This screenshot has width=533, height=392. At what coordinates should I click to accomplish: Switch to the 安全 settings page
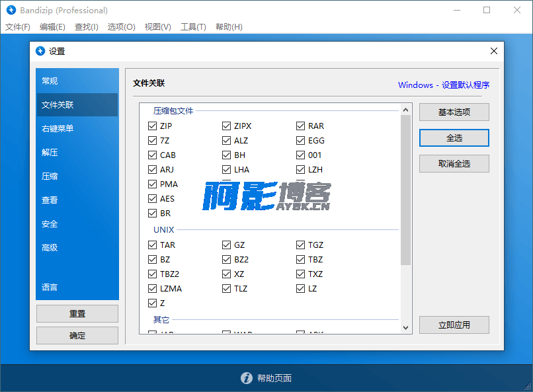77,224
